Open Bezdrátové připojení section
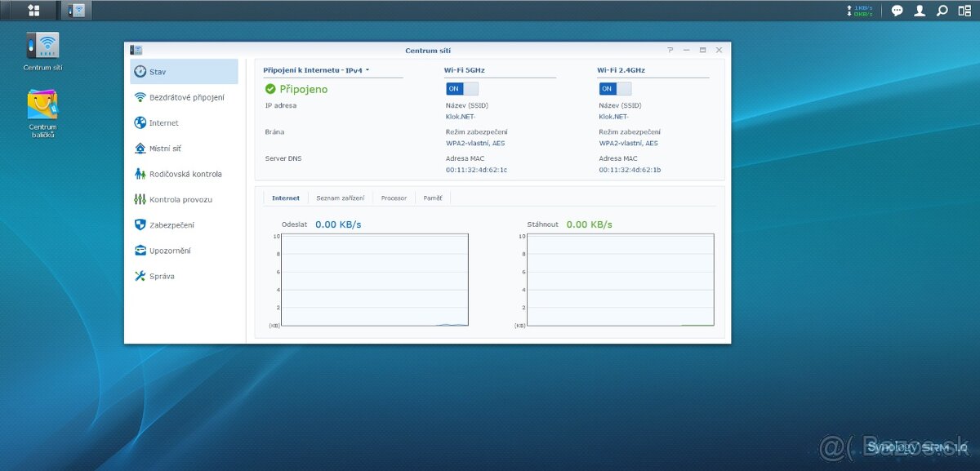980x471 pixels. tap(184, 97)
